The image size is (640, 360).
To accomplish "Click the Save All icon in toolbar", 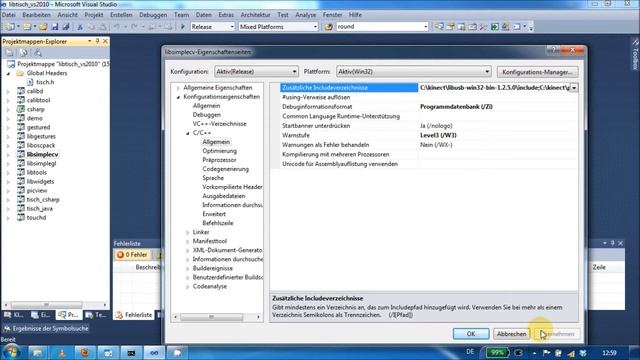I will click(65, 27).
